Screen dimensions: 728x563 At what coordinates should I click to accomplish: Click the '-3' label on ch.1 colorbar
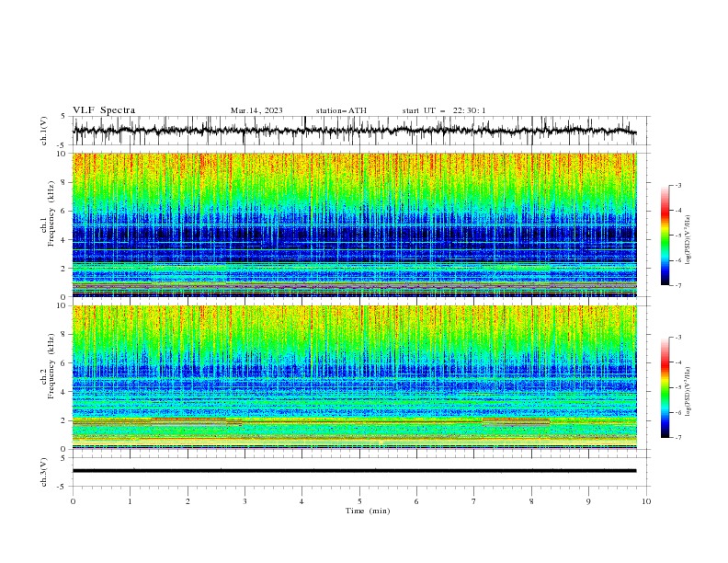coord(677,185)
